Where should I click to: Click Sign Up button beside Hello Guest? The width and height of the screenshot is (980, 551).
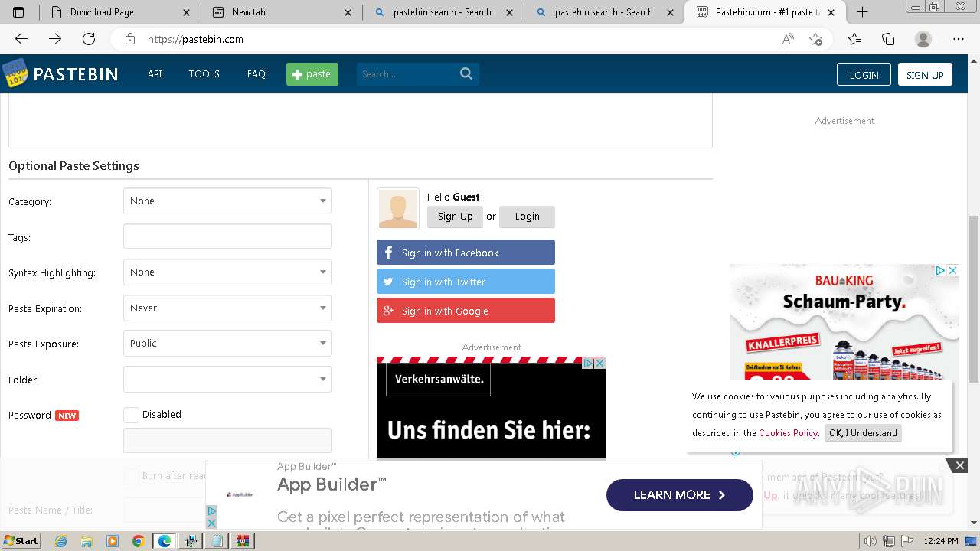[455, 217]
